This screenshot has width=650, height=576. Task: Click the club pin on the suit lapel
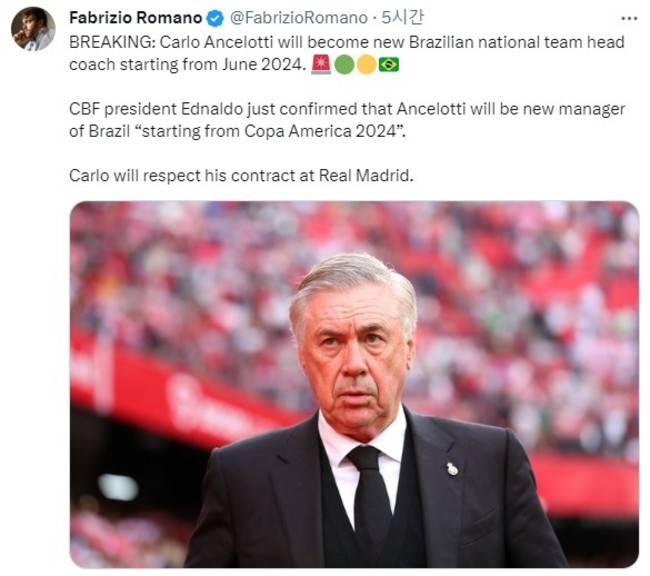[452, 468]
